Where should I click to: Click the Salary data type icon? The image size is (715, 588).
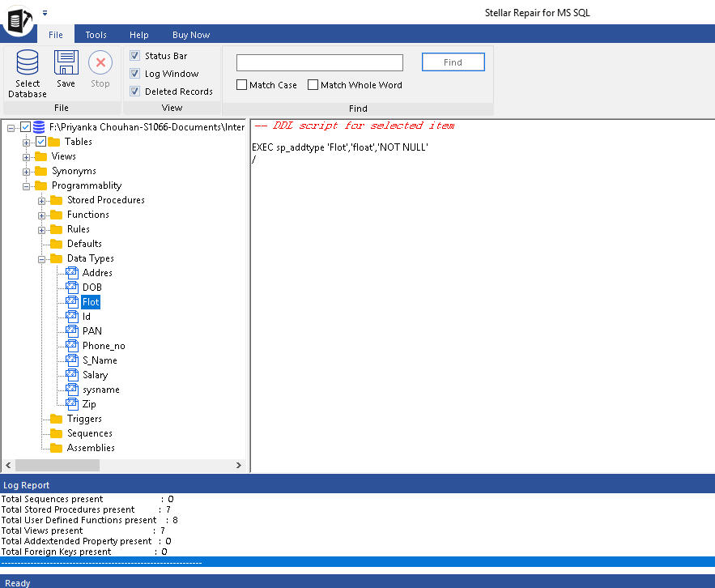click(72, 375)
